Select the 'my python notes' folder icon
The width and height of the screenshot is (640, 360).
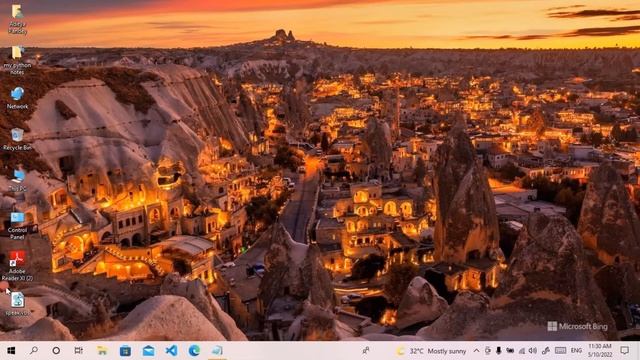click(x=17, y=60)
